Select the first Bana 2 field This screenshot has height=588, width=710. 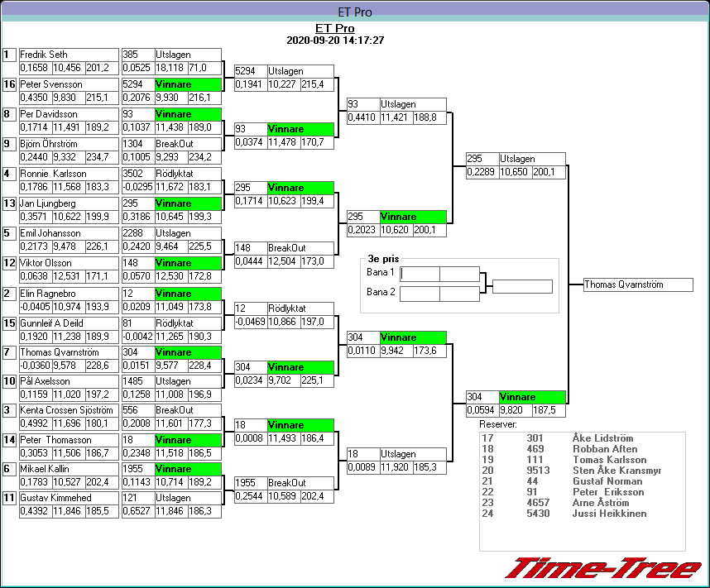coord(420,294)
